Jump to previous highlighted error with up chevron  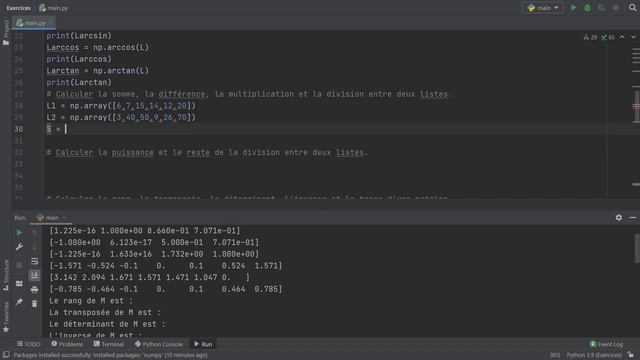(622, 37)
